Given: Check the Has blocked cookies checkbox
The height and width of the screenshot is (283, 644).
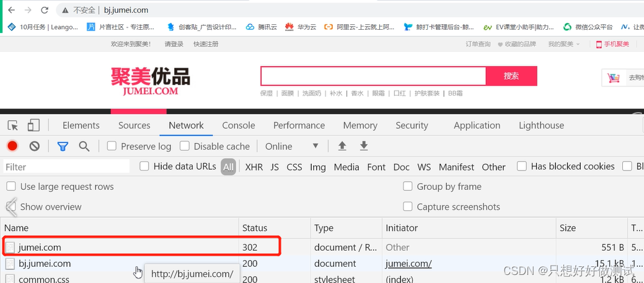Looking at the screenshot, I should [522, 166].
